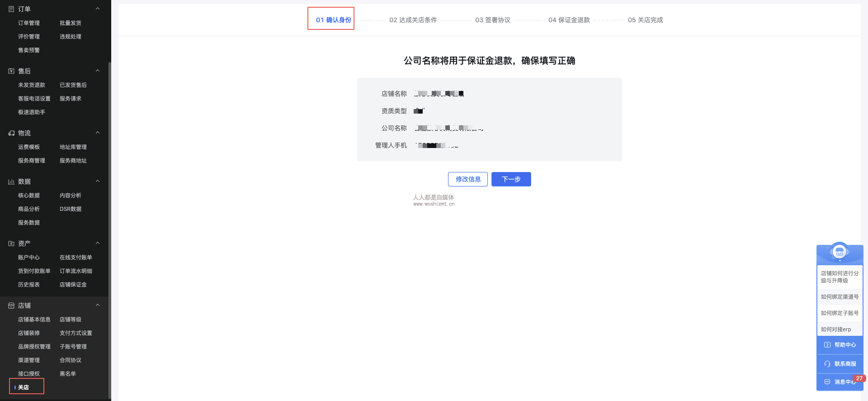Open 关店 in sidebar
This screenshot has height=401, width=868.
point(24,387)
